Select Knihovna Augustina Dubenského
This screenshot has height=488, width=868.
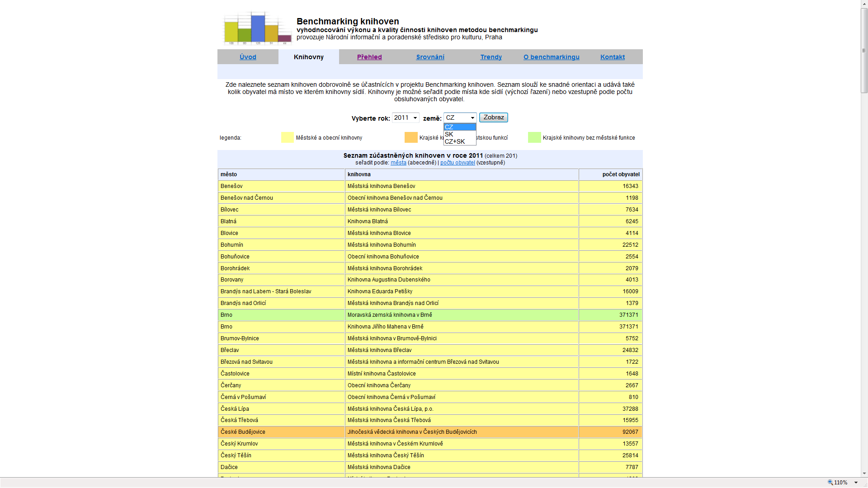462,280
